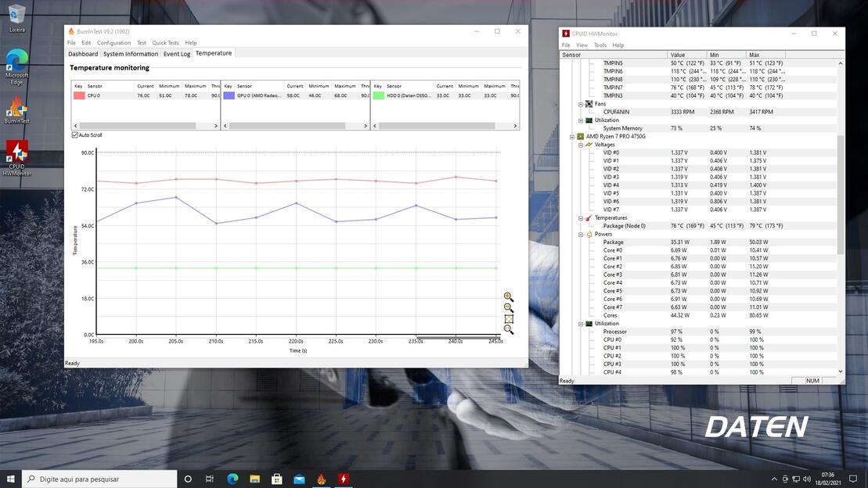Open the File menu in HWMonitor

[x=566, y=45]
